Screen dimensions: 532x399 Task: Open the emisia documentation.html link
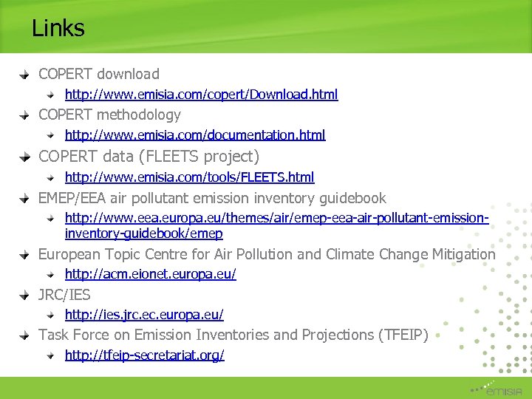[x=195, y=135]
